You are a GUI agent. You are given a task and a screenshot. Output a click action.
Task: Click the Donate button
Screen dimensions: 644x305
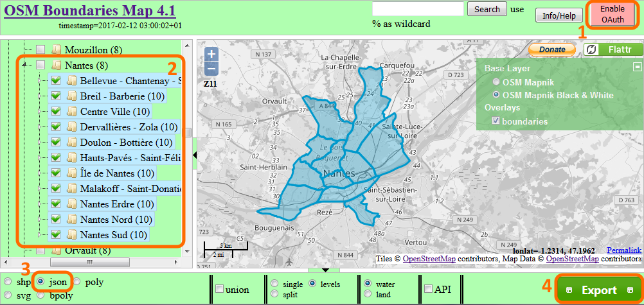click(x=552, y=49)
